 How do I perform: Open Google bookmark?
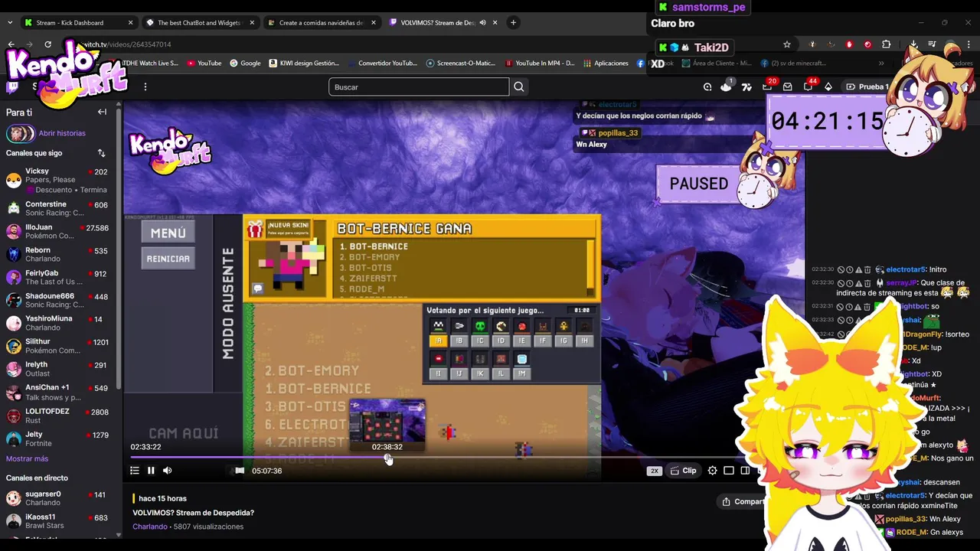point(245,64)
